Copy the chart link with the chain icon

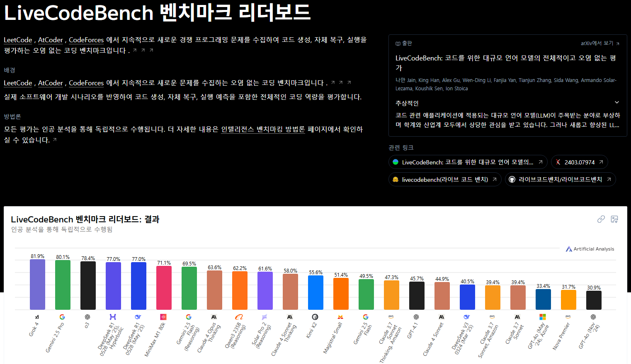tap(601, 219)
